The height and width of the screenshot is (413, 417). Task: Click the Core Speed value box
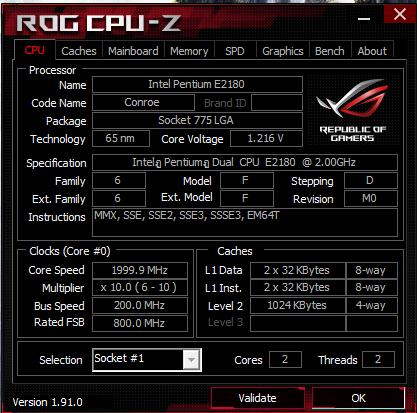pyautogui.click(x=140, y=270)
